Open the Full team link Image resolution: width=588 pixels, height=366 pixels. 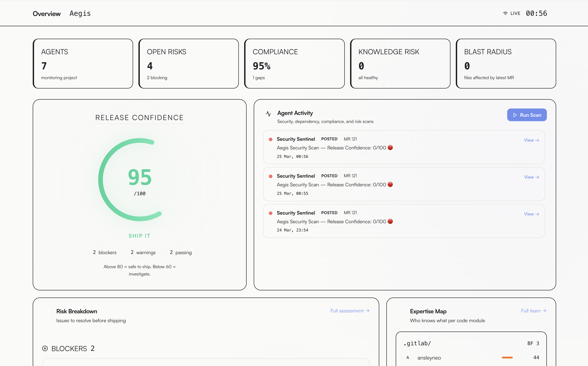pos(533,311)
